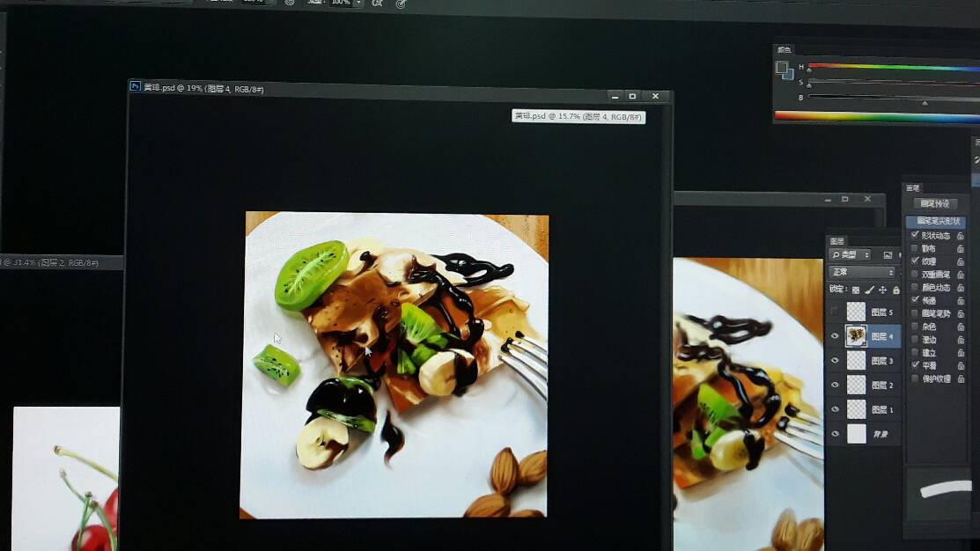Image resolution: width=980 pixels, height=551 pixels.
Task: Hide layer 图层 2 via eye icon
Action: [x=835, y=385]
